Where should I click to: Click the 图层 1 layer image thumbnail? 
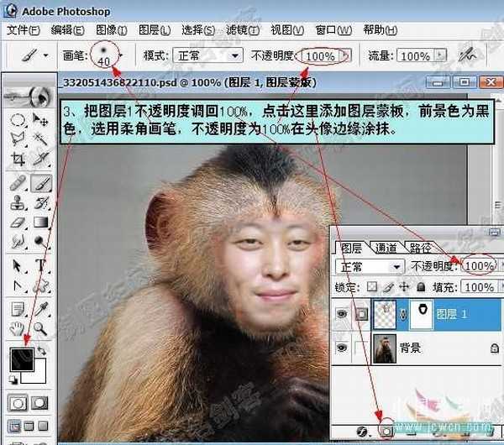[385, 316]
